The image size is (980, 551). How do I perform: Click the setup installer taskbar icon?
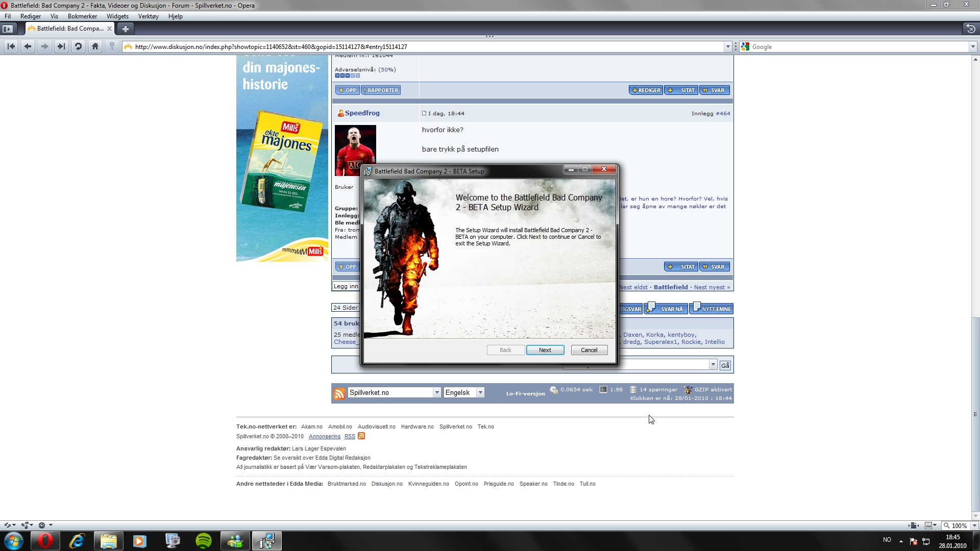coord(266,541)
